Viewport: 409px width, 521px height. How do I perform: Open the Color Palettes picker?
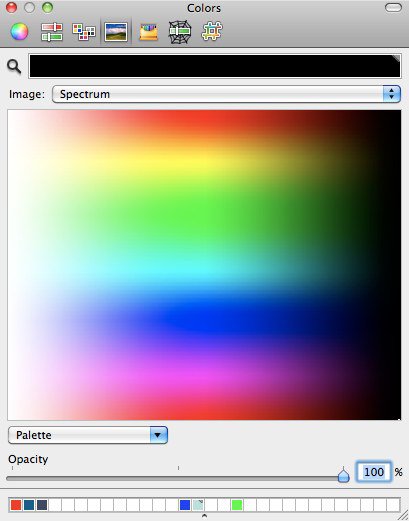point(84,32)
